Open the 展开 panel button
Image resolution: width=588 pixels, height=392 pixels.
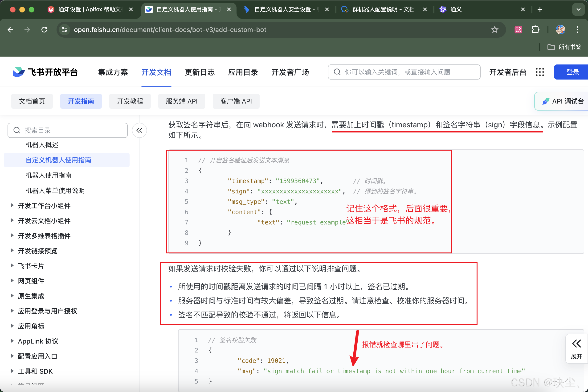pyautogui.click(x=576, y=349)
